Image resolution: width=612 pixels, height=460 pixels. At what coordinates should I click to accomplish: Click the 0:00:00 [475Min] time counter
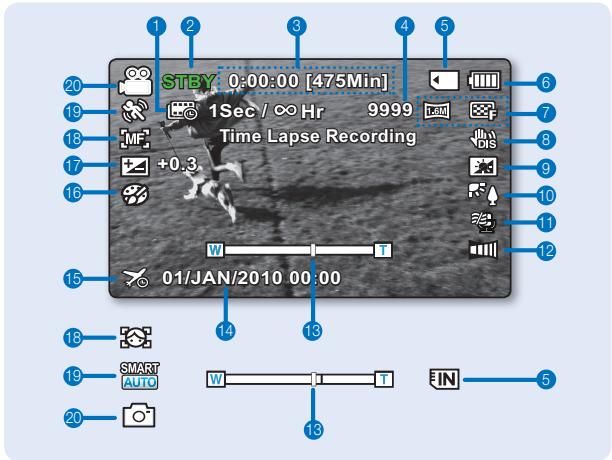[x=308, y=81]
